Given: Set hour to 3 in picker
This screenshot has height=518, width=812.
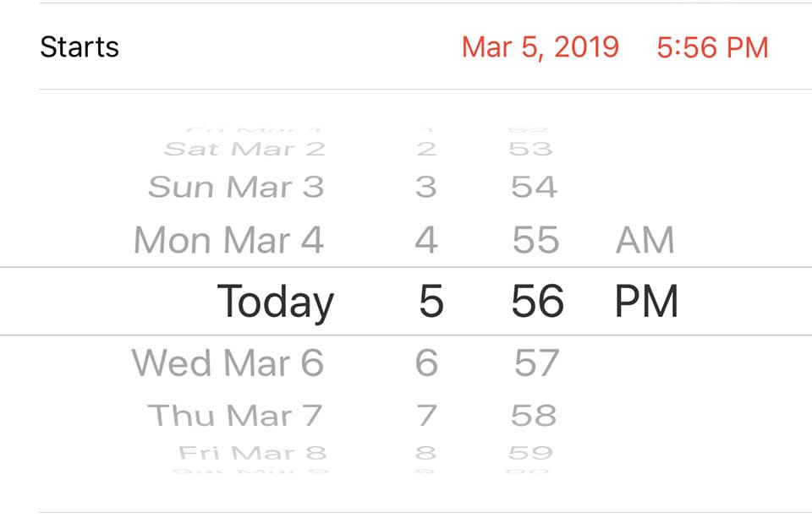Looking at the screenshot, I should click(x=426, y=187).
